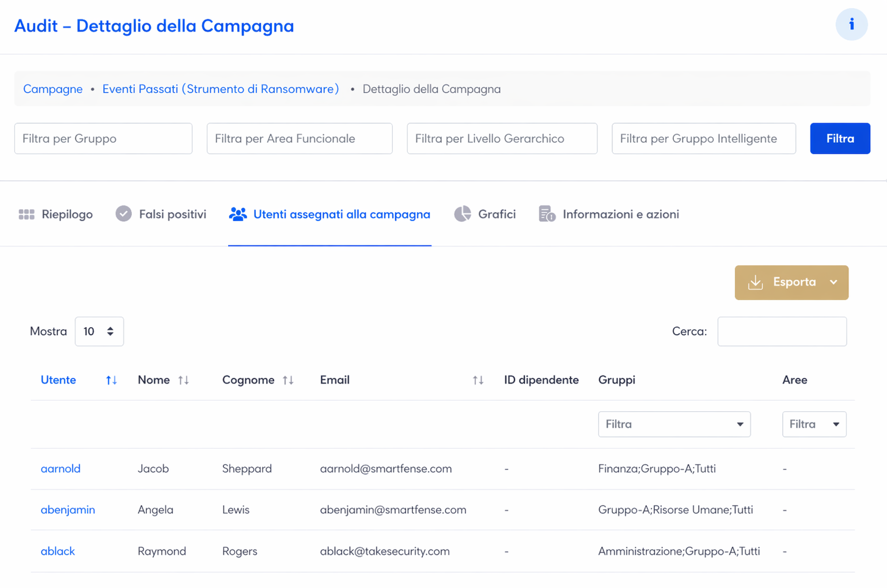
Task: Click the Grafici pie chart icon
Action: click(x=463, y=214)
